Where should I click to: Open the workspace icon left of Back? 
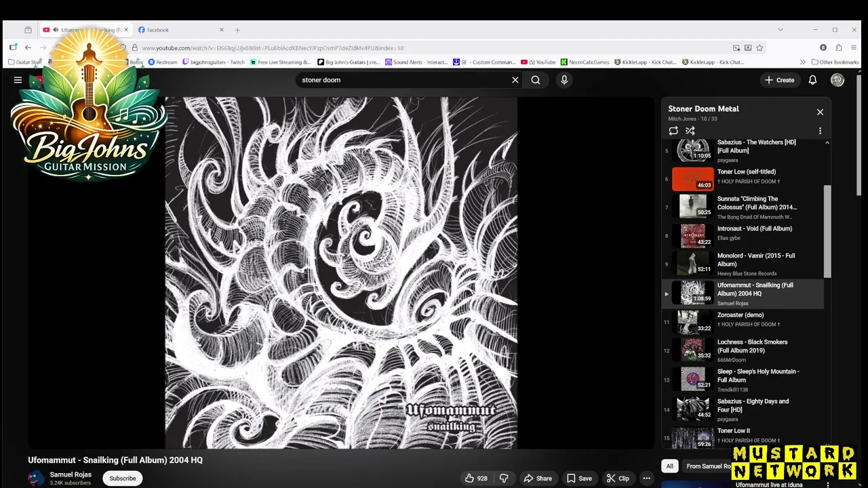(x=13, y=47)
